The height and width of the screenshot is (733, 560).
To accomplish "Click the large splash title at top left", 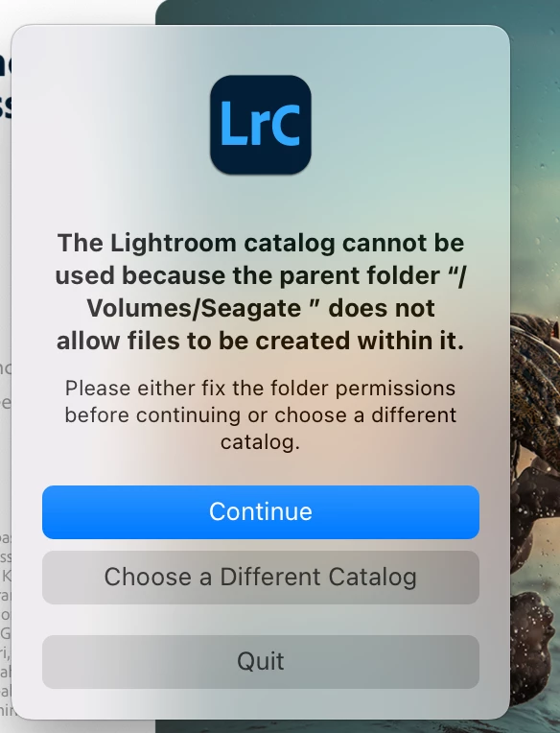I will (x=6, y=89).
